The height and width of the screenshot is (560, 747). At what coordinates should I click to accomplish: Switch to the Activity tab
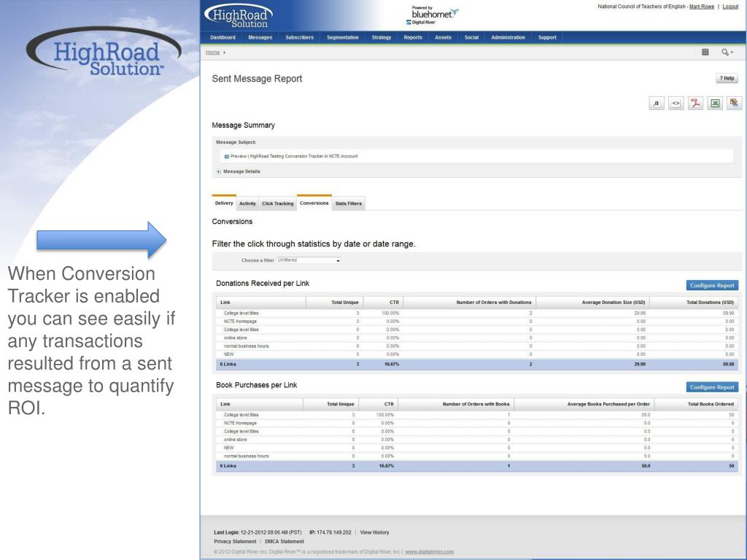tap(248, 203)
